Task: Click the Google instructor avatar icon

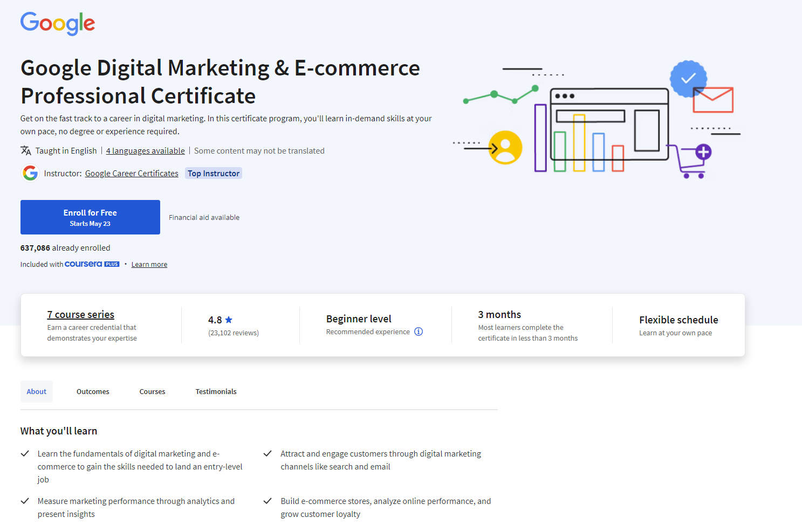Action: (x=30, y=173)
